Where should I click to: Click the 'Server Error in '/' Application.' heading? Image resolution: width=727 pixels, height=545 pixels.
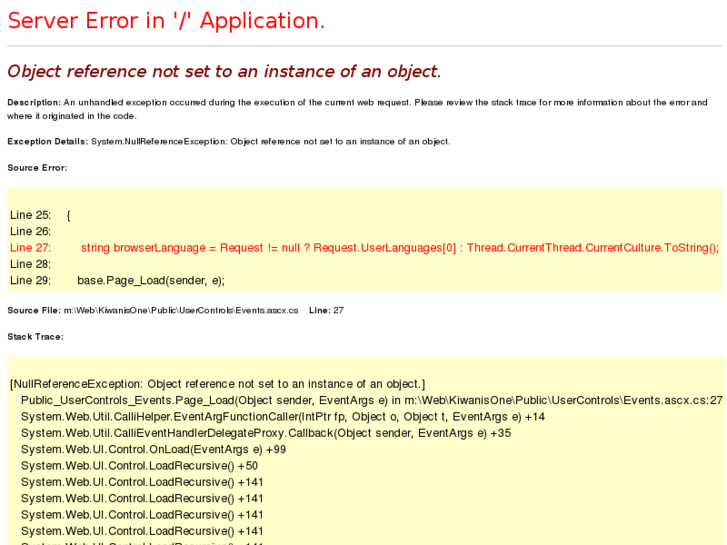point(166,21)
